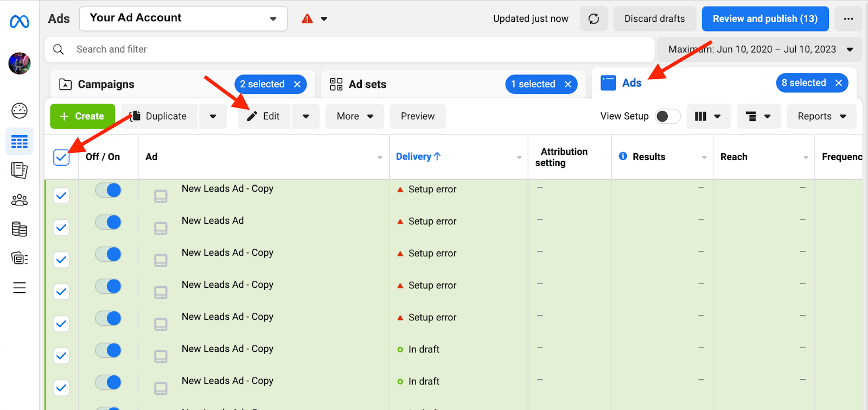Enable the View Setup switch

coord(667,116)
